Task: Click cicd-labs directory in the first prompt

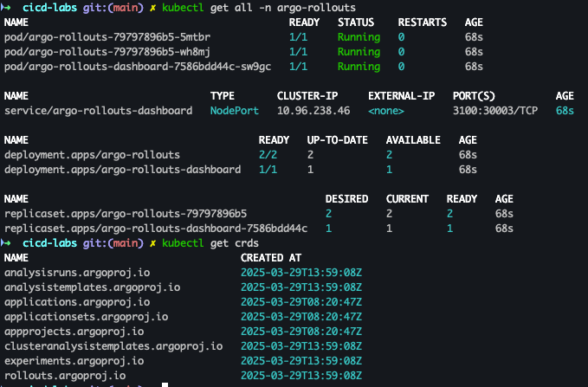Action: 50,8
